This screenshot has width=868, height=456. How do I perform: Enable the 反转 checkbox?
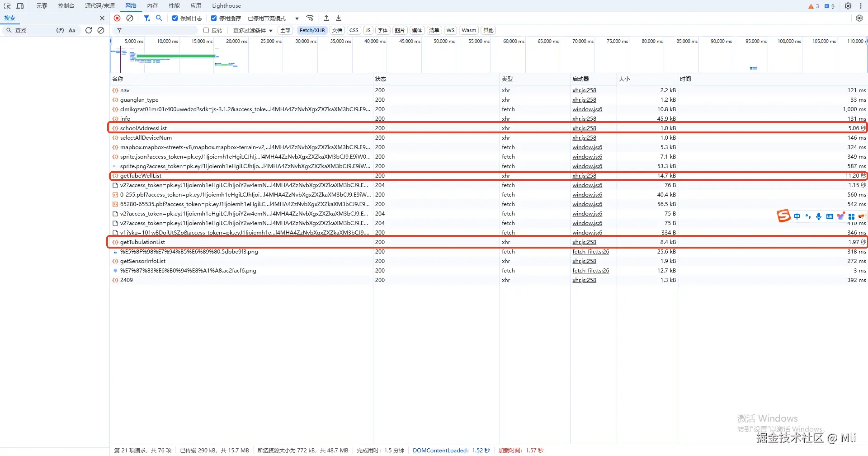coord(206,30)
